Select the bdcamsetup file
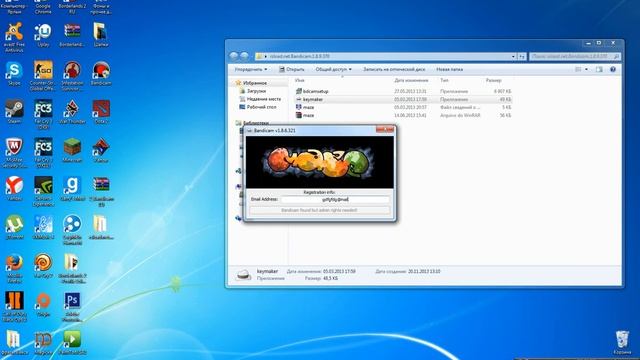Image resolution: width=640 pixels, height=360 pixels. point(316,91)
